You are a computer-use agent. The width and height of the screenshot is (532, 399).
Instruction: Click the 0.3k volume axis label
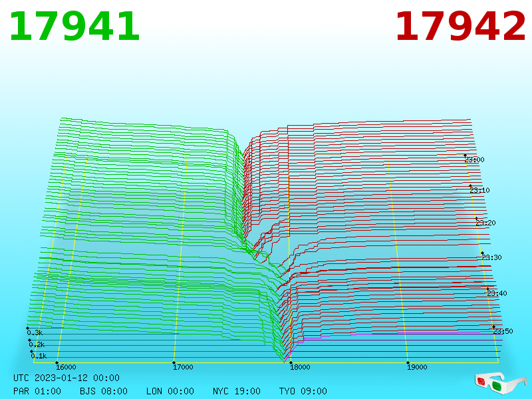[x=35, y=332]
